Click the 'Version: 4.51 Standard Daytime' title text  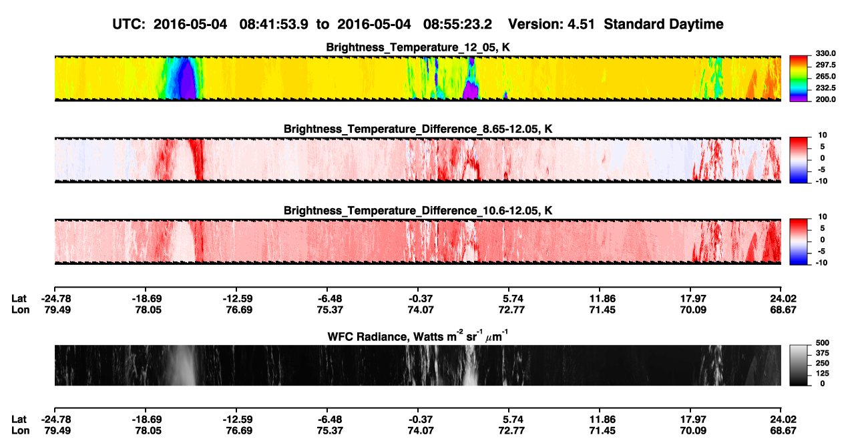tap(616, 24)
